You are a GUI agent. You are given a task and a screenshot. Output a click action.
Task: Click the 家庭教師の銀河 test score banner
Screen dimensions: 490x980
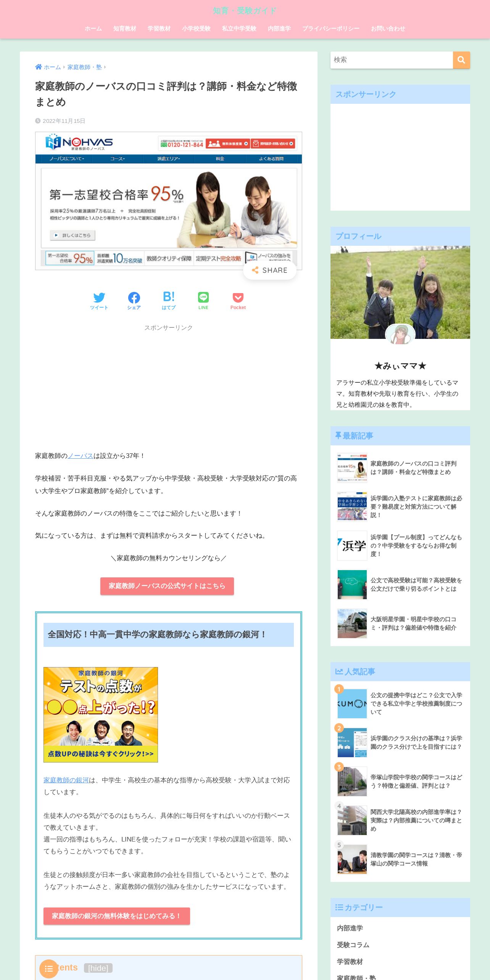(101, 715)
